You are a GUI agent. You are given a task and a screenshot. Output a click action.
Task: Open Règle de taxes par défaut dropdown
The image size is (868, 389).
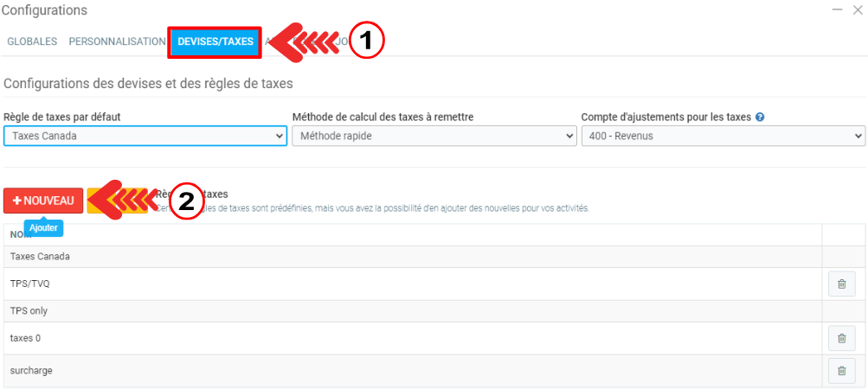click(x=145, y=137)
